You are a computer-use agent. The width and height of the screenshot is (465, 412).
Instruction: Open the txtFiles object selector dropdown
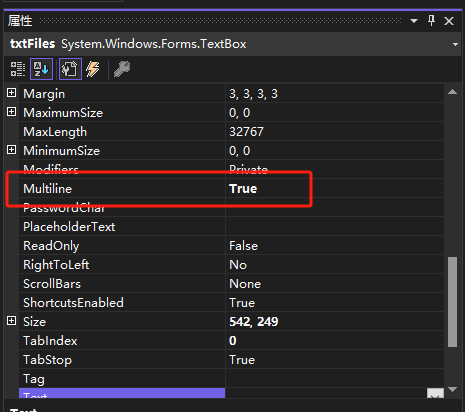click(455, 44)
